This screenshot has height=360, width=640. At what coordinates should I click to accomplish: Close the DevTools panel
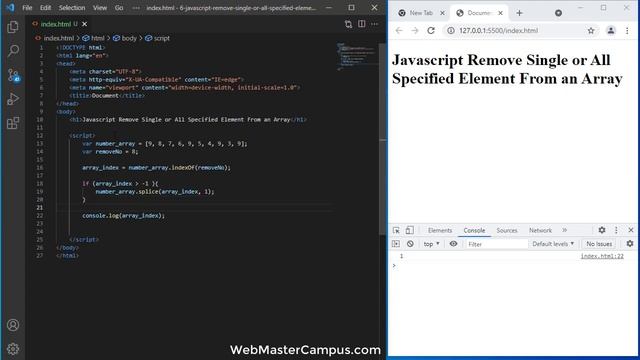[x=631, y=230]
